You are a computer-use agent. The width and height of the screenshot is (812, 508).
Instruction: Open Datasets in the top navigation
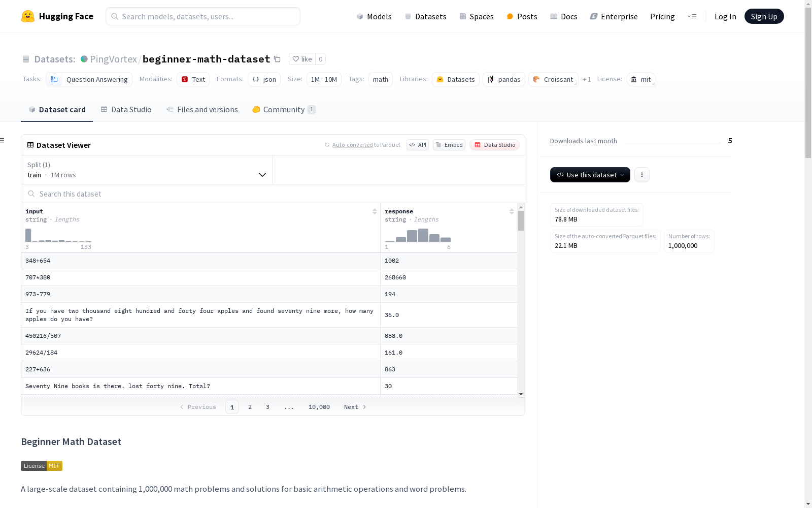tap(425, 16)
